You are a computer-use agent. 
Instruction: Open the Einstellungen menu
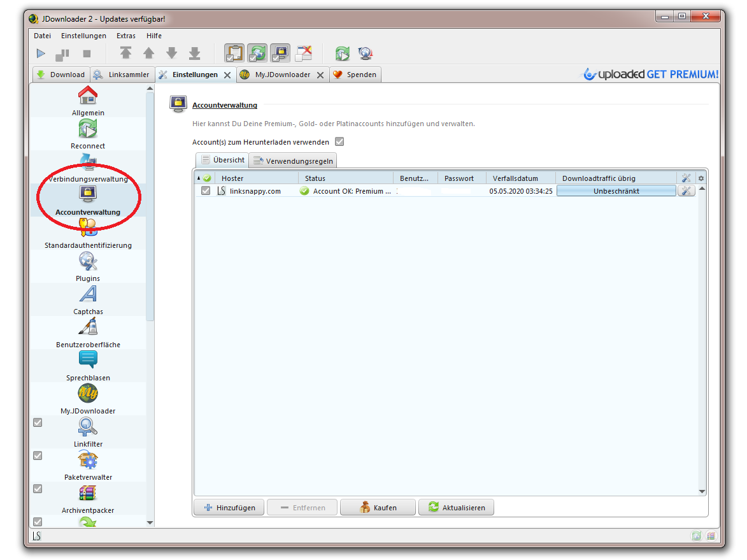[83, 36]
